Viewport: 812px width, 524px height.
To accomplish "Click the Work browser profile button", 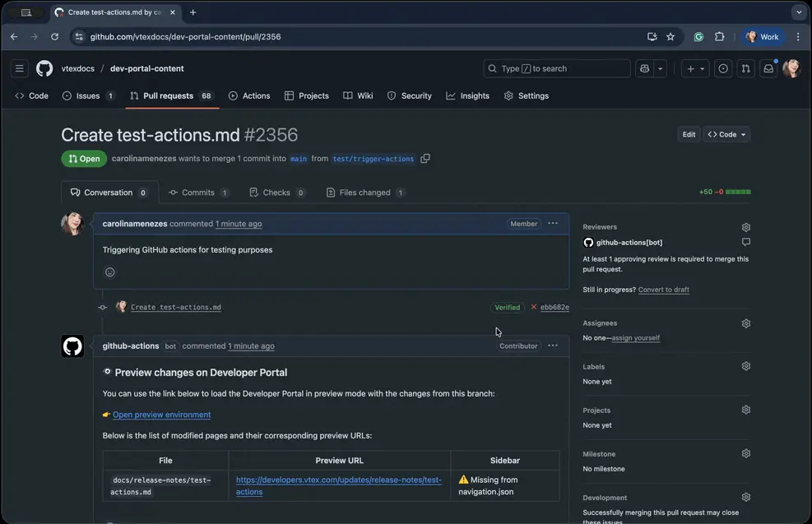I will [763, 37].
